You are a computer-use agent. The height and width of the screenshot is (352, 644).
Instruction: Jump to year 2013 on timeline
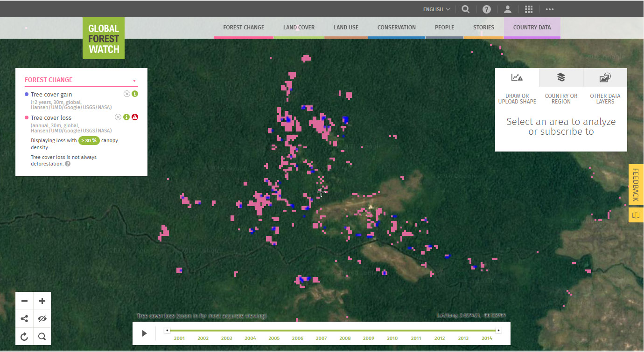tap(463, 338)
